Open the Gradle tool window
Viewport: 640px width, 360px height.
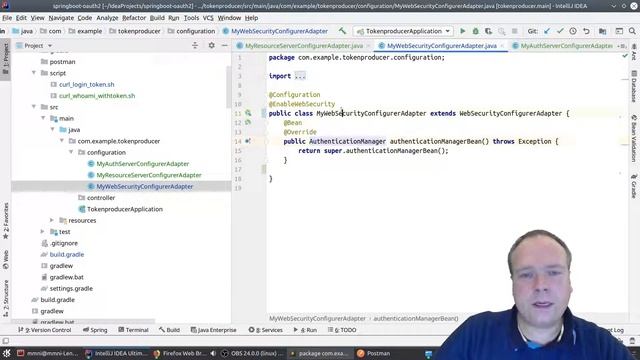pyautogui.click(x=634, y=186)
